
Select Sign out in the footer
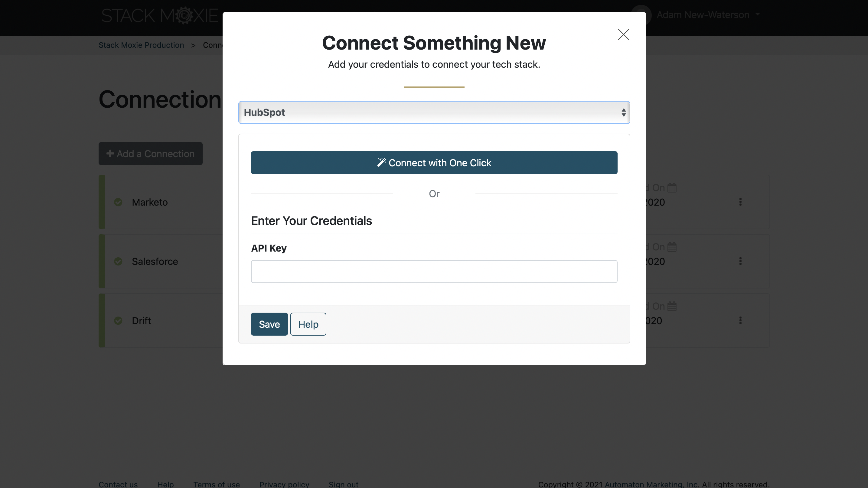coord(343,484)
